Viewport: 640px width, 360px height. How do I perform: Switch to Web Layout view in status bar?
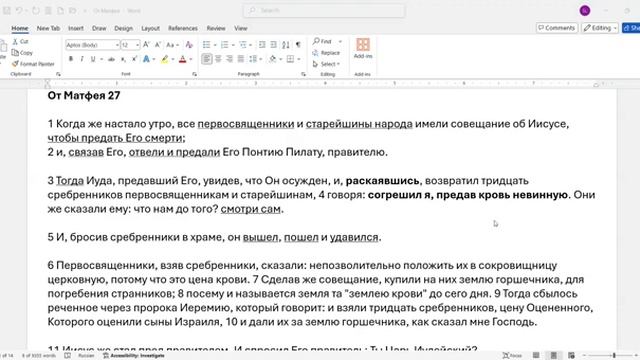click(571, 356)
